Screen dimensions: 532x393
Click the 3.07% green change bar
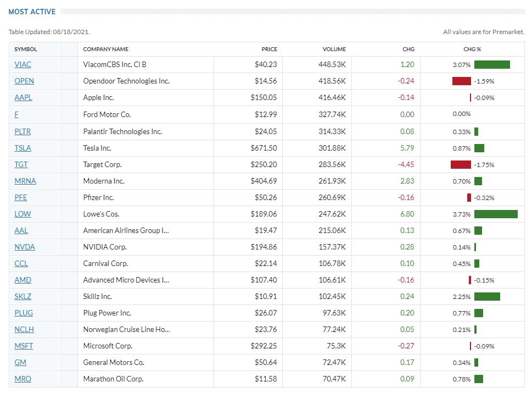(492, 64)
